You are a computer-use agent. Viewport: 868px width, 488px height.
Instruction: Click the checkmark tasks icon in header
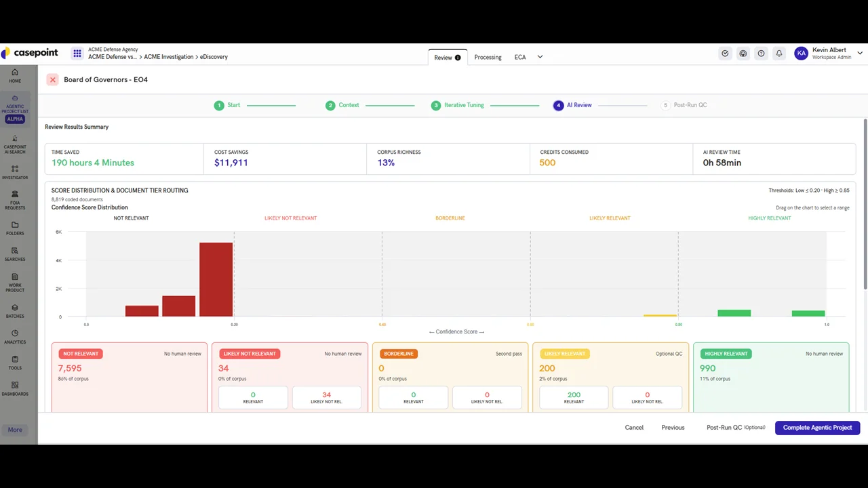pos(725,54)
